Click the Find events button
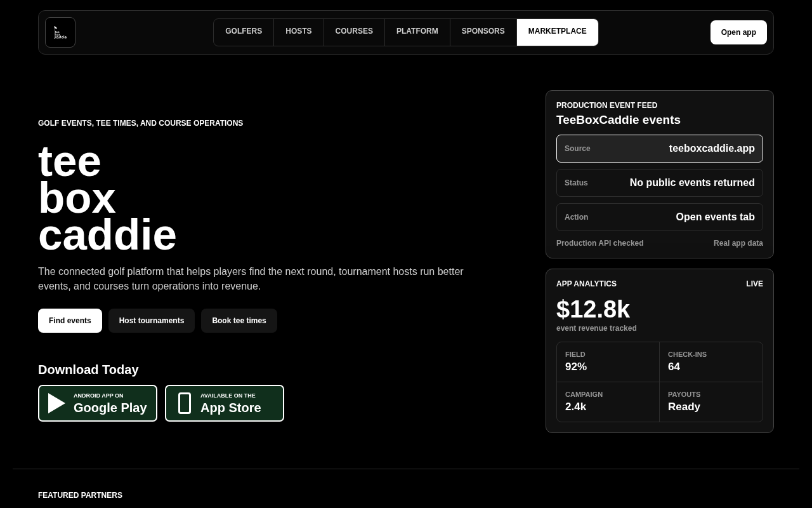The height and width of the screenshot is (508, 812). tap(70, 321)
